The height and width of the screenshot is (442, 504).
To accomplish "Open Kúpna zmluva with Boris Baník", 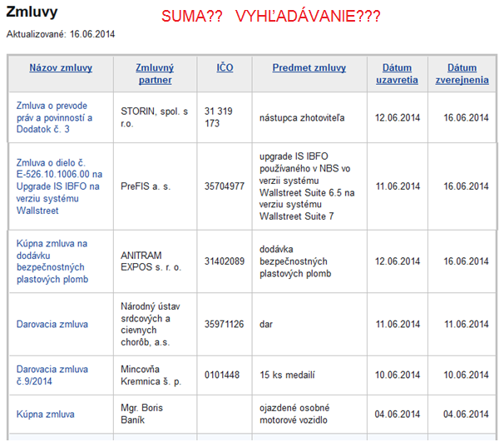I will [x=45, y=414].
